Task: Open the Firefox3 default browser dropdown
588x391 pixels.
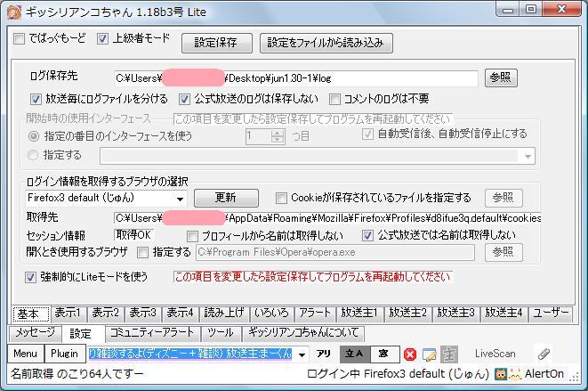Action: pyautogui.click(x=180, y=198)
